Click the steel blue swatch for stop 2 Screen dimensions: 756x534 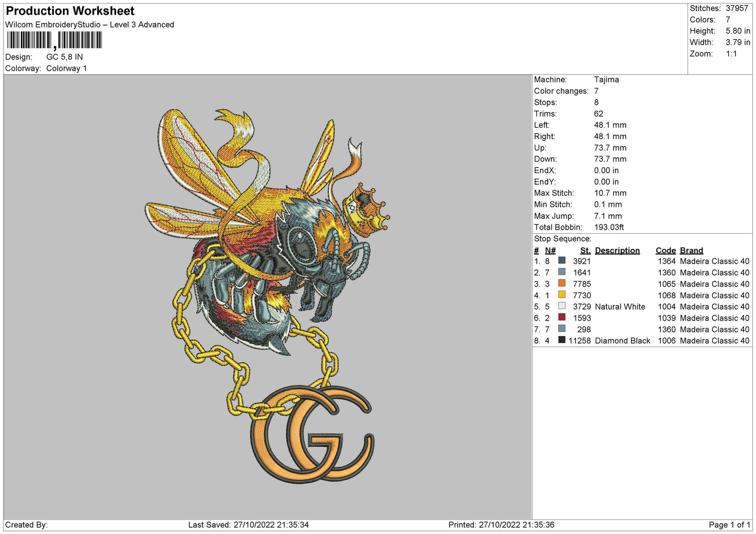(562, 272)
